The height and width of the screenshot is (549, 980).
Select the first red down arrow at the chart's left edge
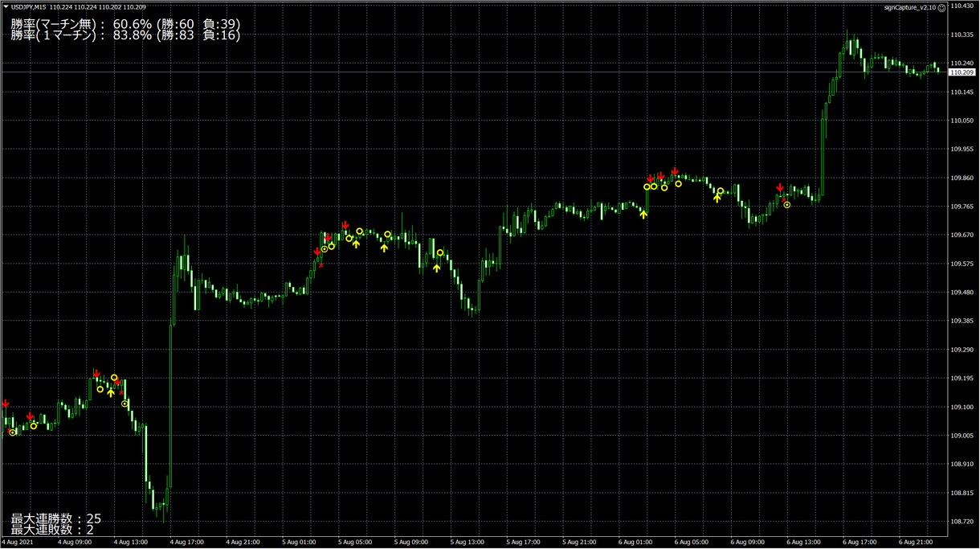pos(6,404)
